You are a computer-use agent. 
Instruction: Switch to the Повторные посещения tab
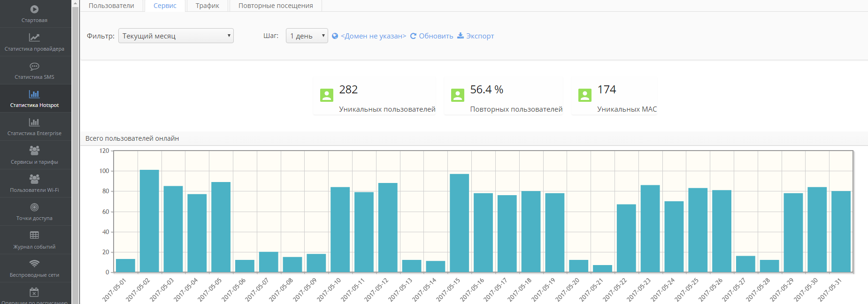[x=276, y=6]
